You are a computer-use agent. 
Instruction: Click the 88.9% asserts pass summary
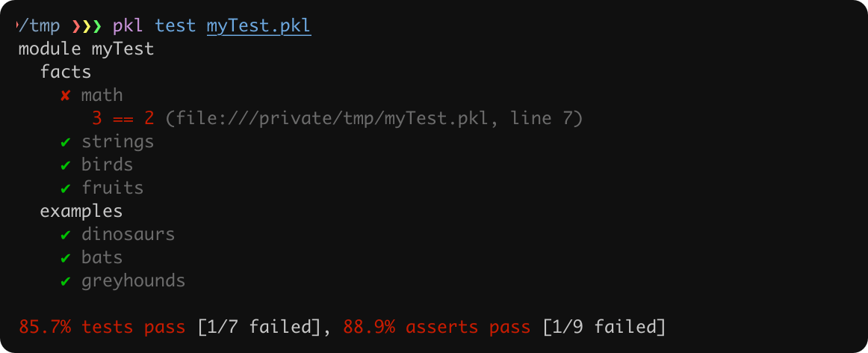(436, 327)
